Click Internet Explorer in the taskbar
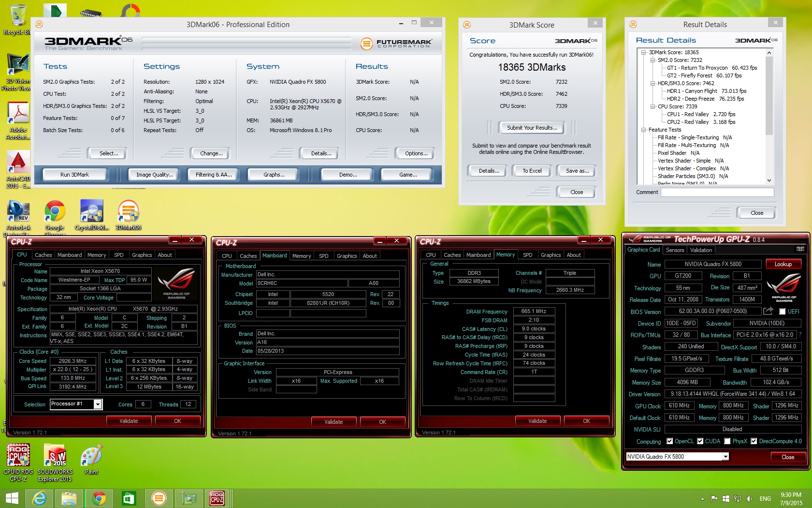Image resolution: width=812 pixels, height=508 pixels. point(39,498)
